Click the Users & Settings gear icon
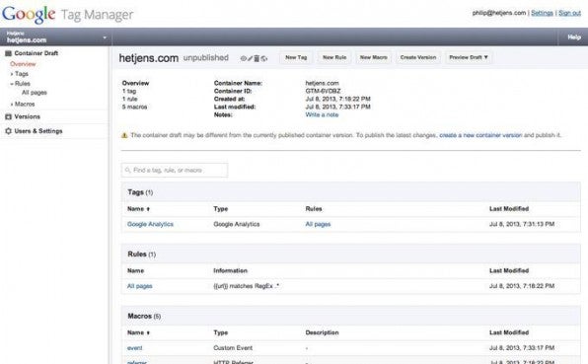588x364 pixels. 8,131
